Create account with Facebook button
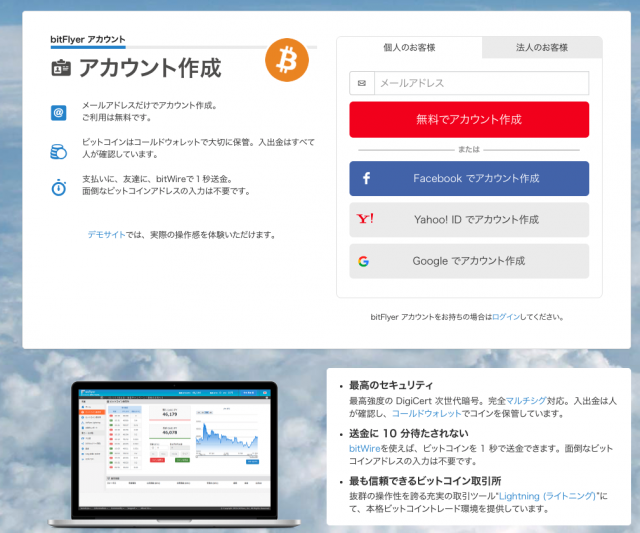The image size is (640, 533). [469, 178]
